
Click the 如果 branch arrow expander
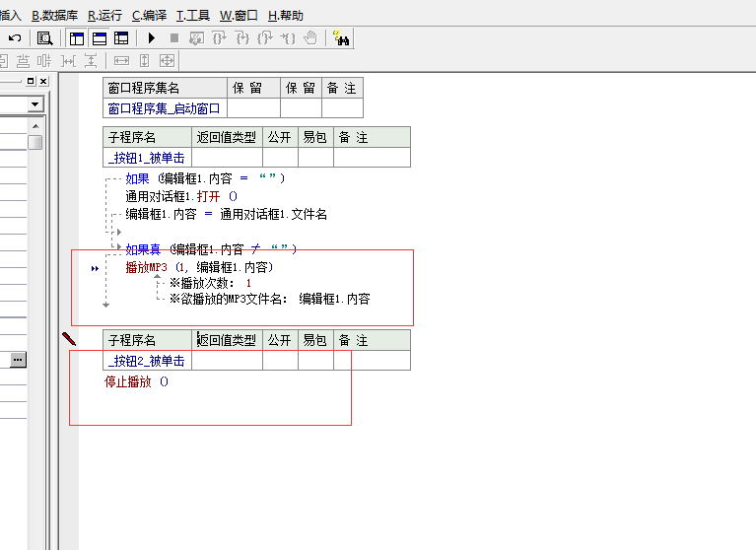tap(118, 232)
